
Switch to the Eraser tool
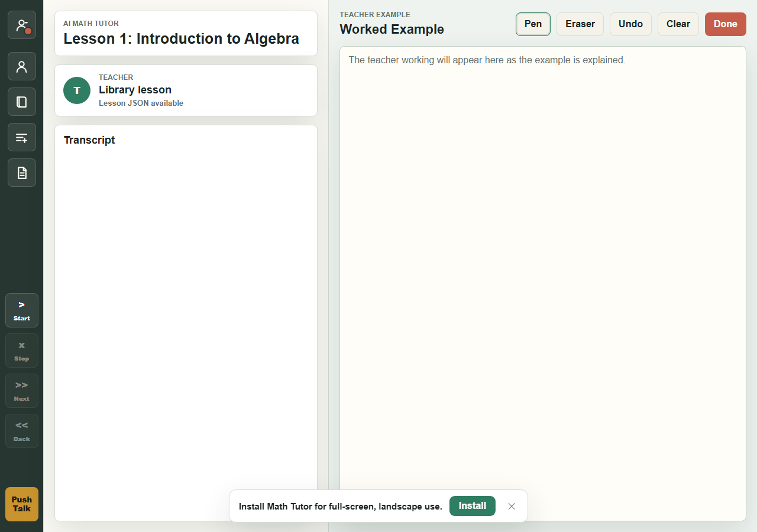580,24
